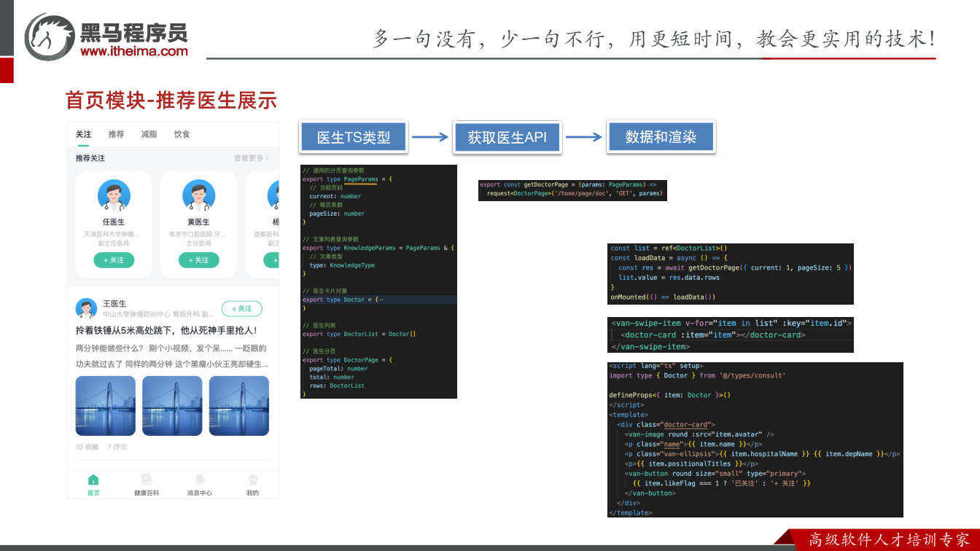Follow 黄医生 with the + 关注 button
This screenshot has width=980, height=551.
pos(198,260)
